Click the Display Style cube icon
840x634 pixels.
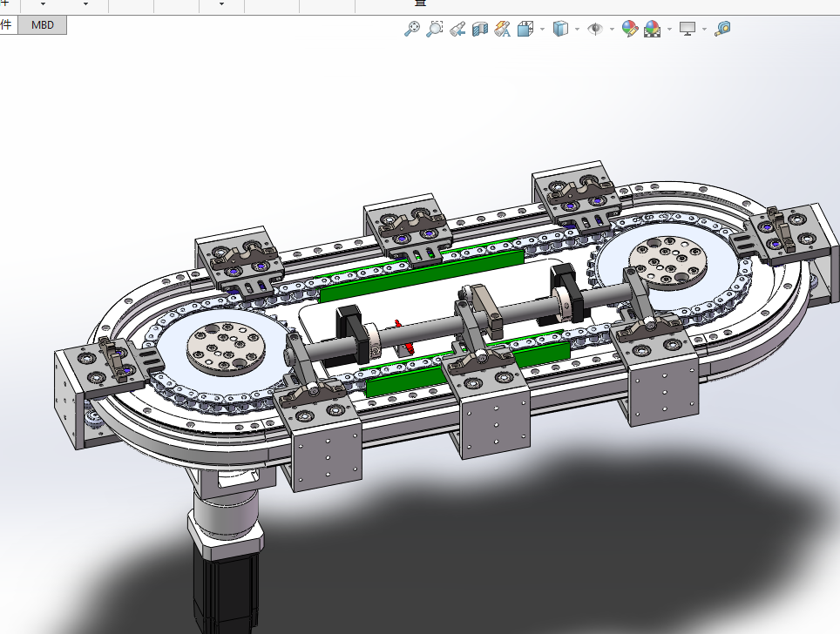click(560, 29)
